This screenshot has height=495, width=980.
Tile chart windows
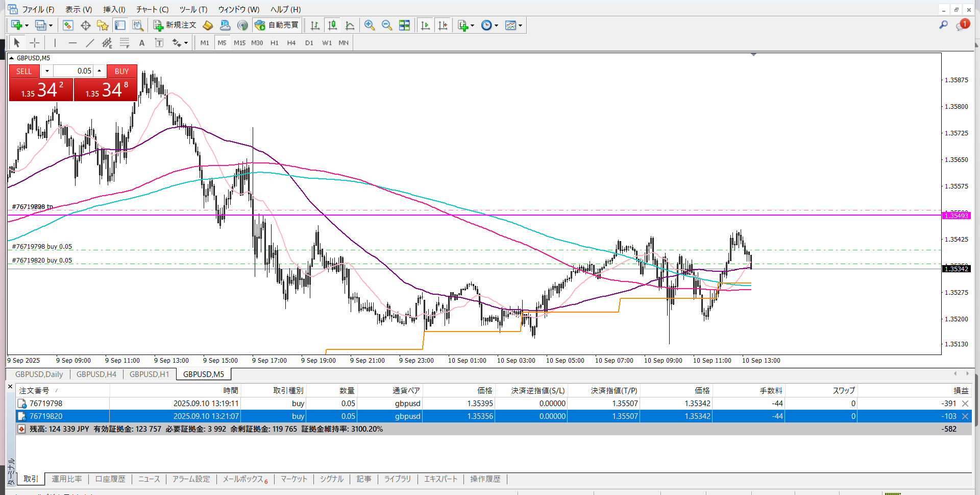404,25
